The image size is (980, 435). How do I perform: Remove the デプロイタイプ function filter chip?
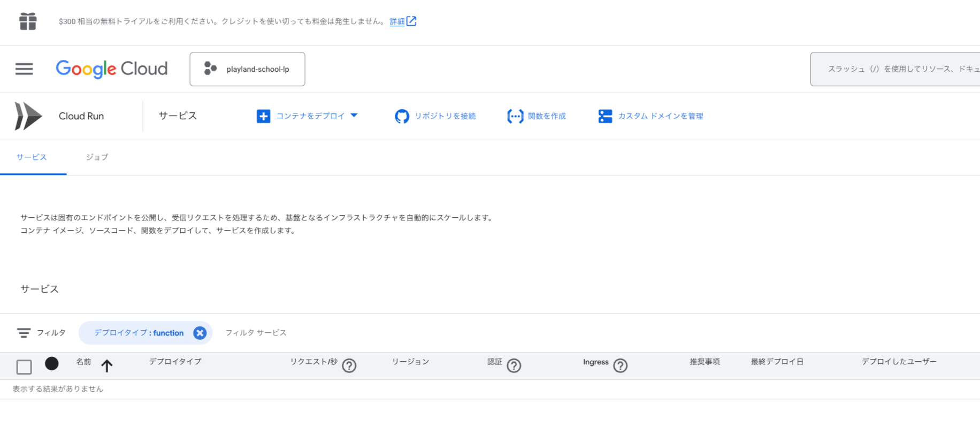(x=200, y=333)
